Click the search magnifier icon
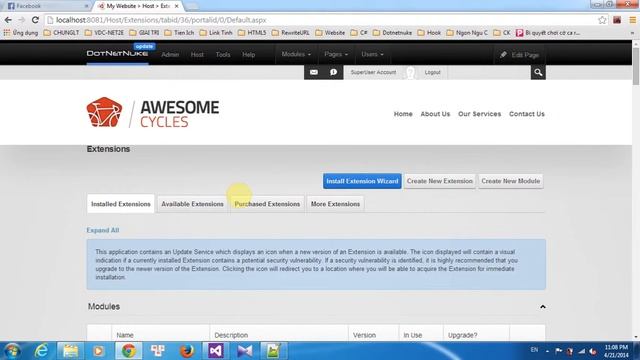The height and width of the screenshot is (360, 640). tap(538, 72)
